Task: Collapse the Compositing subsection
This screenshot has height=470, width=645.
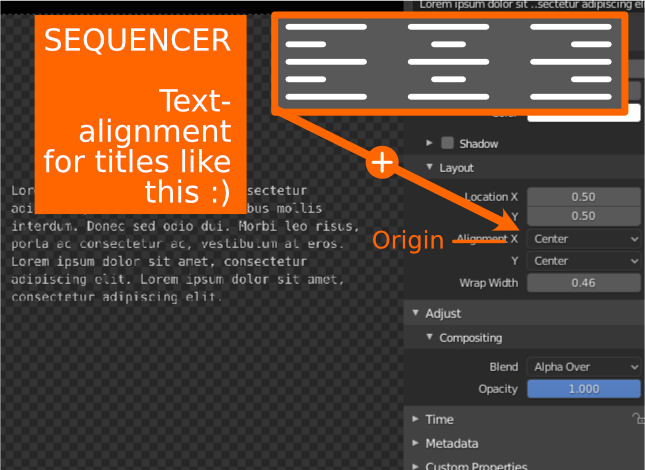Action: coord(429,337)
